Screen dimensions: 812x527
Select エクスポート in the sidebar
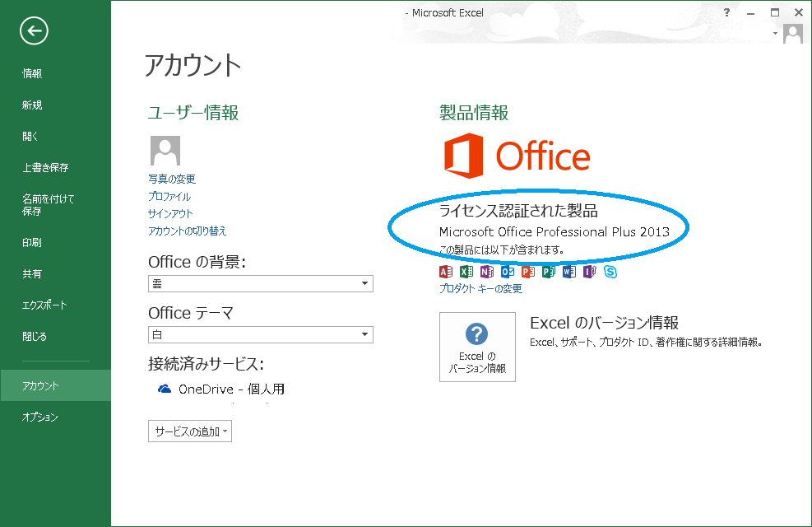(x=44, y=305)
